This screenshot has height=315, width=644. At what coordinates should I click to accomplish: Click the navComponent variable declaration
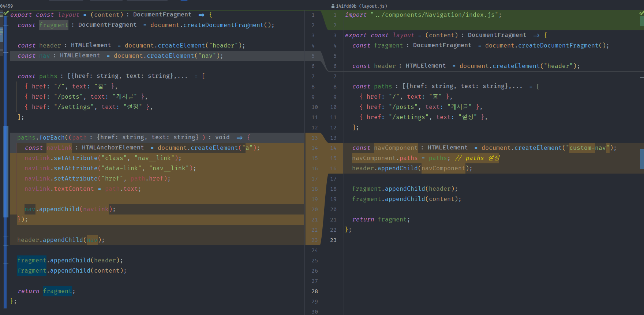click(x=396, y=148)
